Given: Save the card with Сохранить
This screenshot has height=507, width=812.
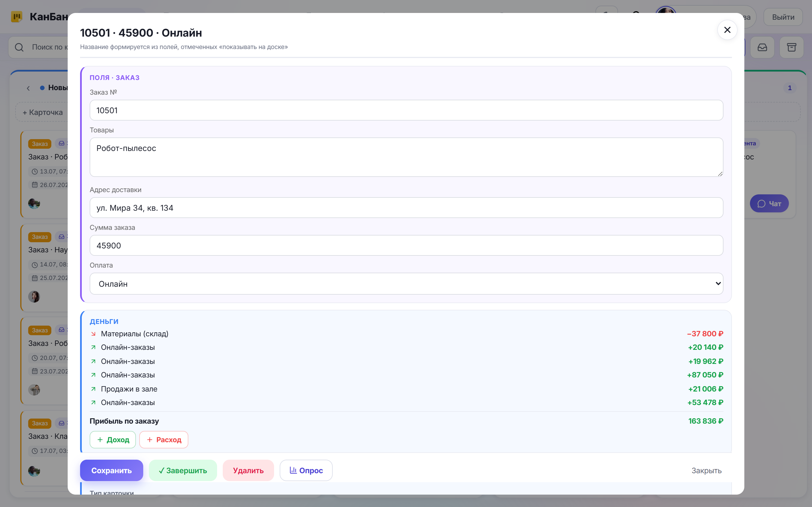Looking at the screenshot, I should pyautogui.click(x=111, y=470).
